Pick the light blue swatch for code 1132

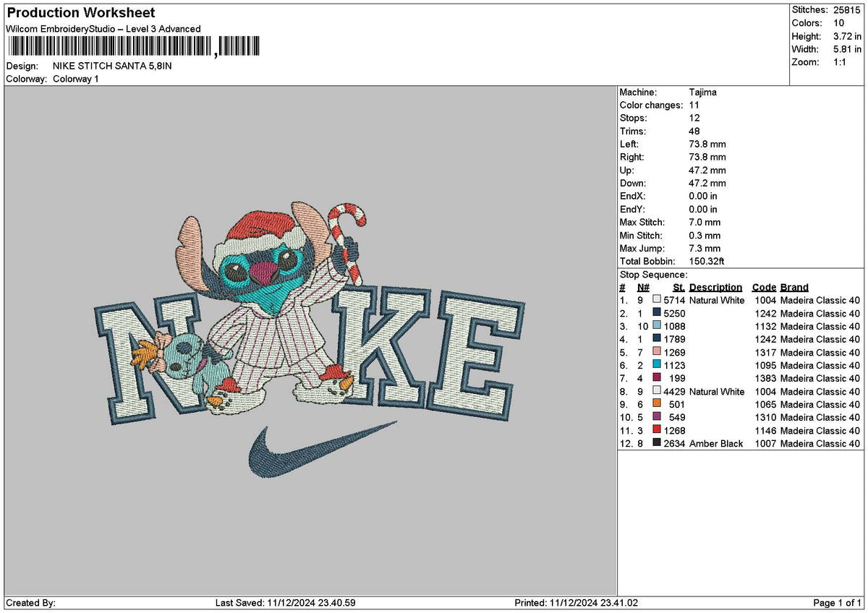tap(657, 325)
